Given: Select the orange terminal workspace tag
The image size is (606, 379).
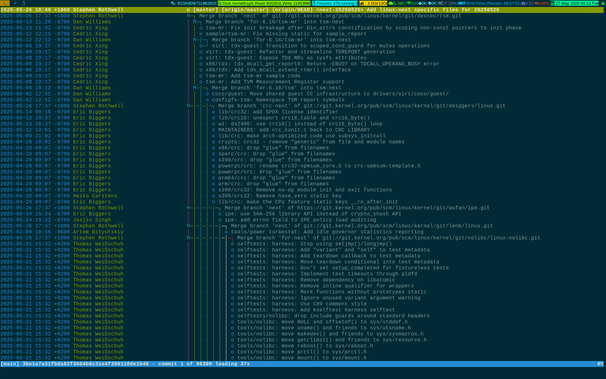Looking at the screenshot, I should [x=5, y=3].
